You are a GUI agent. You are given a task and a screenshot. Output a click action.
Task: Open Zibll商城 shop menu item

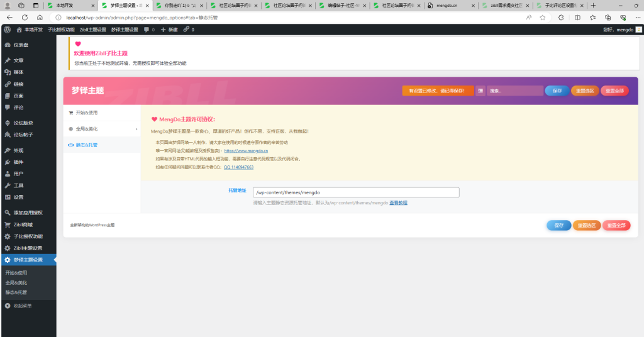(x=23, y=224)
